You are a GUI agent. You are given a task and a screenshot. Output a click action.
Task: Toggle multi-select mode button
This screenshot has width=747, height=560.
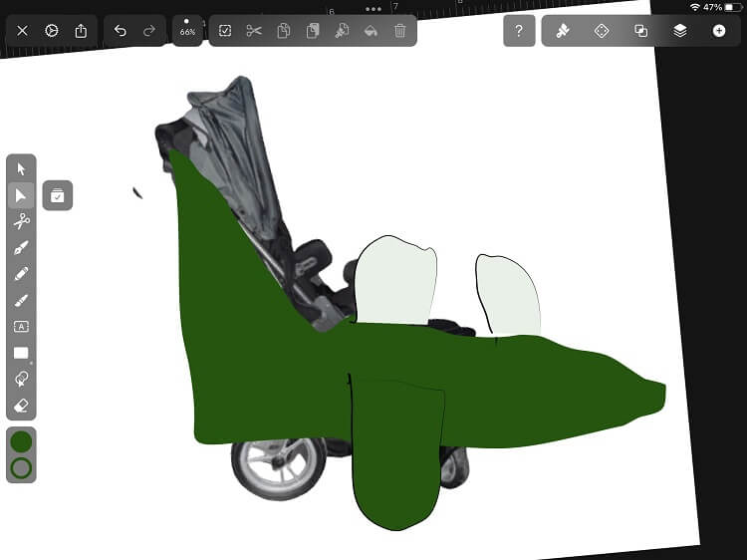pos(58,195)
